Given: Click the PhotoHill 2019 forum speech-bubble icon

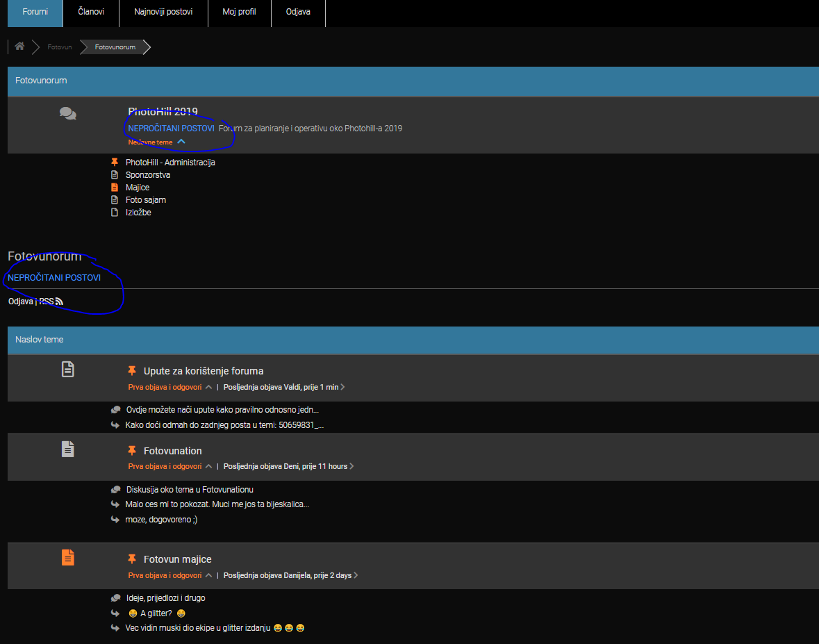Looking at the screenshot, I should pyautogui.click(x=68, y=114).
